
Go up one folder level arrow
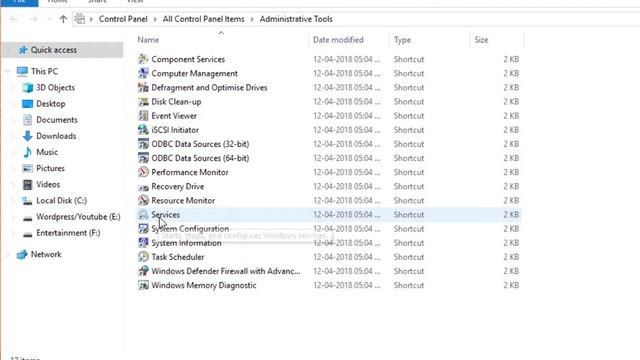63,19
